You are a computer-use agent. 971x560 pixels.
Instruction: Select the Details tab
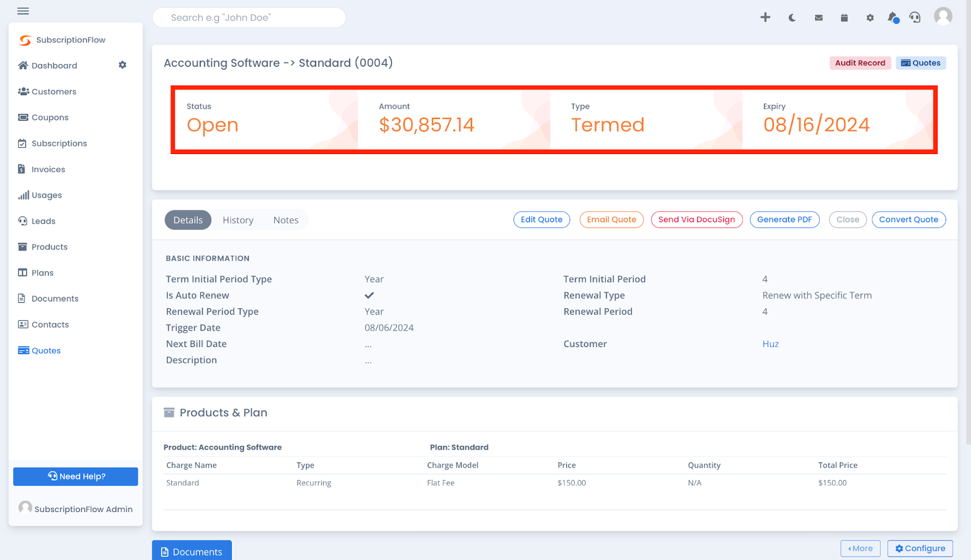188,220
